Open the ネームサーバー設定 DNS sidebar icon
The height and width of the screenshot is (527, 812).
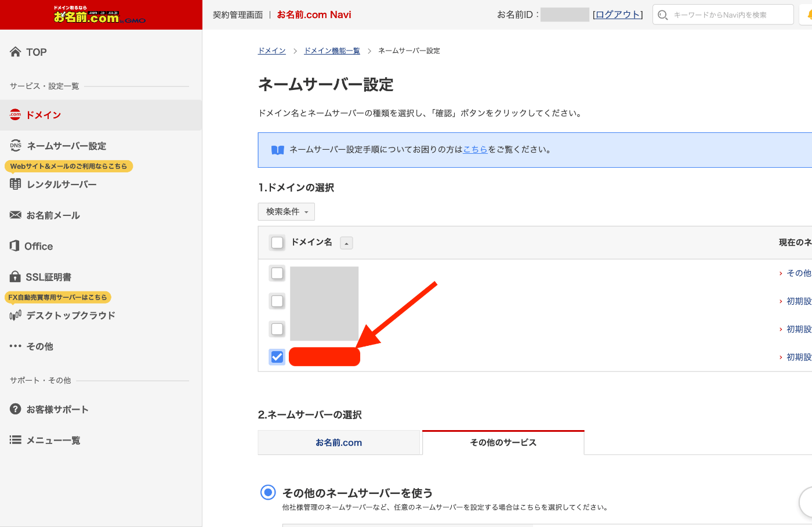coord(15,146)
